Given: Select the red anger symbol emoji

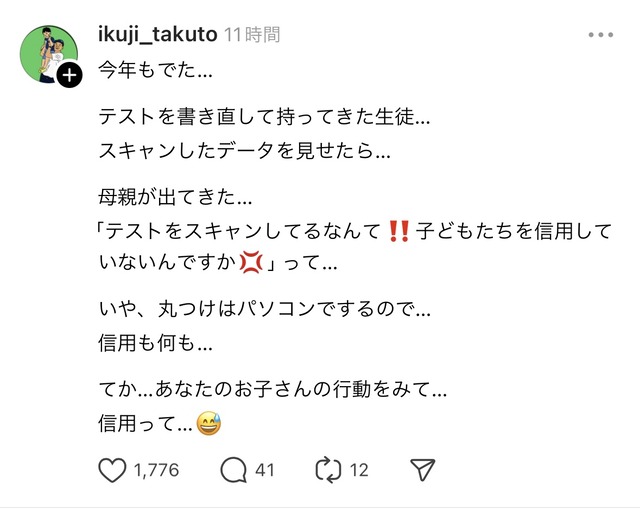Looking at the screenshot, I should 251,263.
